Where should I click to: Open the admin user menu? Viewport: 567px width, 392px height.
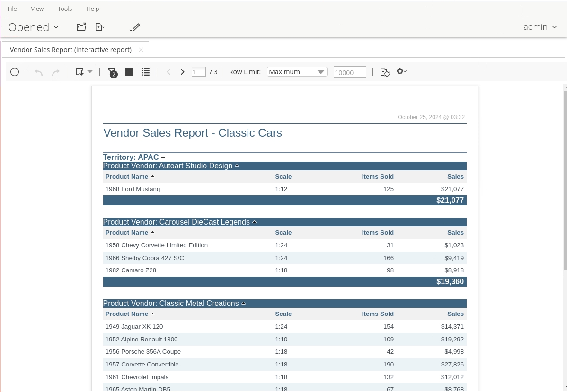[540, 27]
